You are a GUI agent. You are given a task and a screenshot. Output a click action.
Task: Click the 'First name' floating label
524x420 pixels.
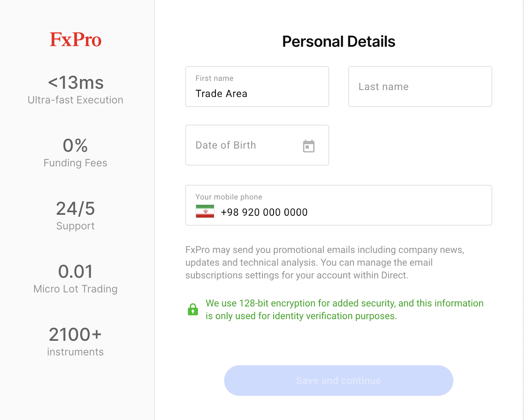215,78
